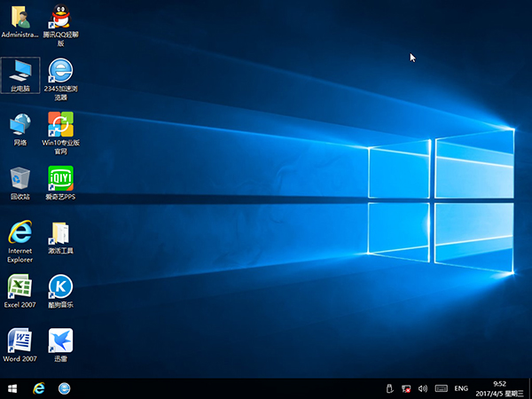Open the Network (网络) desktop icon
This screenshot has height=399, width=532.
click(x=20, y=124)
